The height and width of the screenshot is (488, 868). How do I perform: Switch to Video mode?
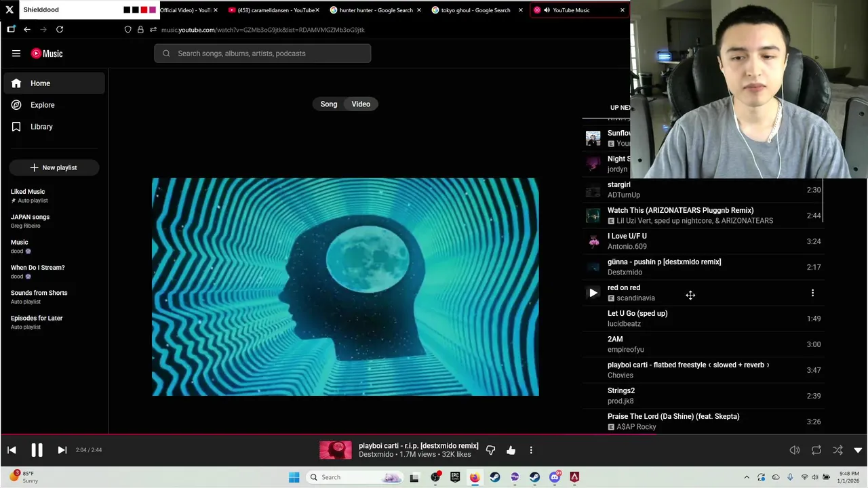coord(361,104)
